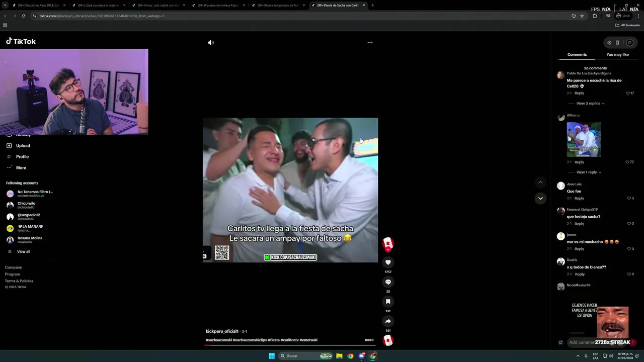Screen dimensions: 644x362
Task: Open followed account Chiquiwilo
Action: [21, 205]
